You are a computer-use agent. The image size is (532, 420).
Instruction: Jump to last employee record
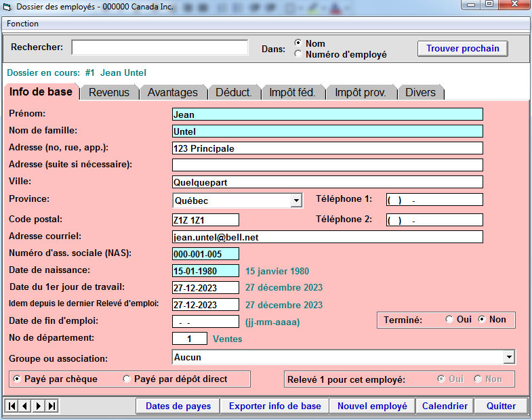coord(52,406)
